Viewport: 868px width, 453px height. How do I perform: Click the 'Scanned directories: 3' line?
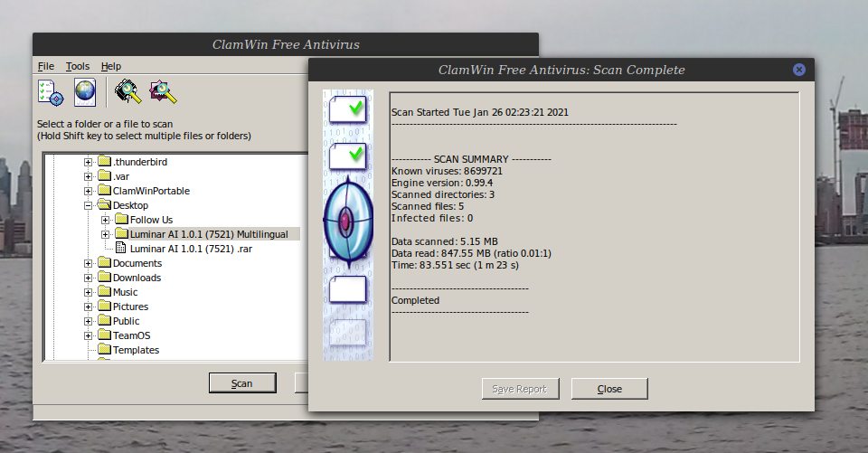pyautogui.click(x=443, y=195)
